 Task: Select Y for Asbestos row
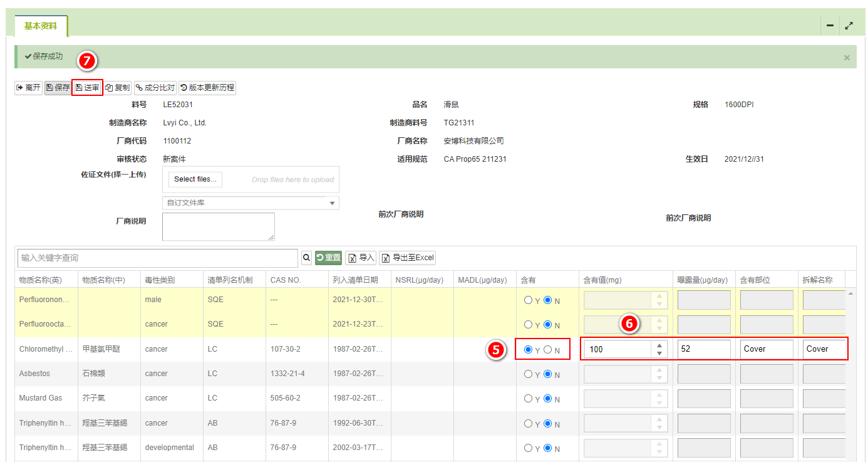click(529, 374)
